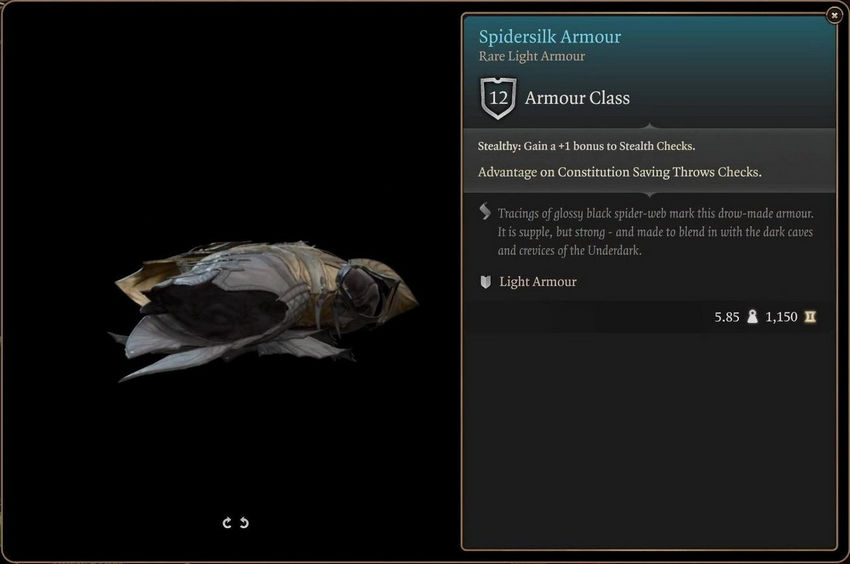Viewport: 850px width, 564px height.
Task: Click the weight icon beside 5.85
Action: [x=752, y=317]
